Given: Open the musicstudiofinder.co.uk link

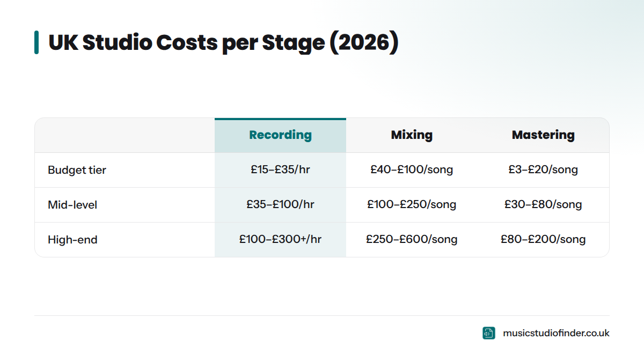Looking at the screenshot, I should (556, 333).
